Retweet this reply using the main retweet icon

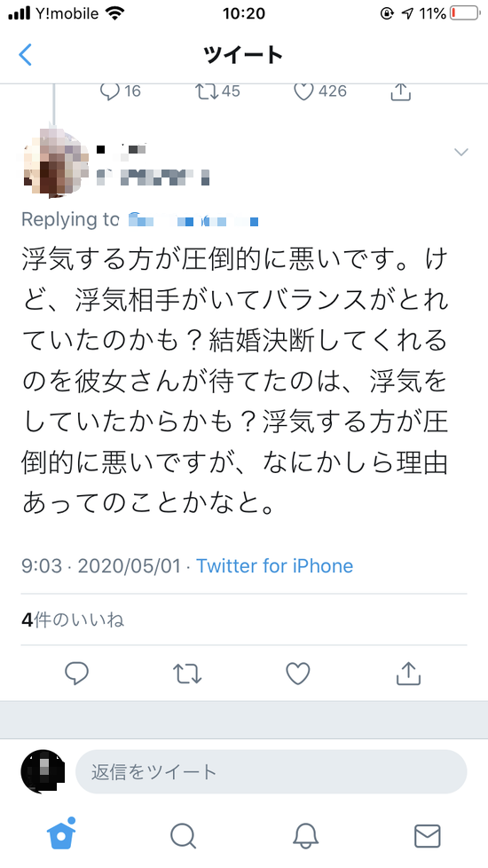[x=187, y=673]
